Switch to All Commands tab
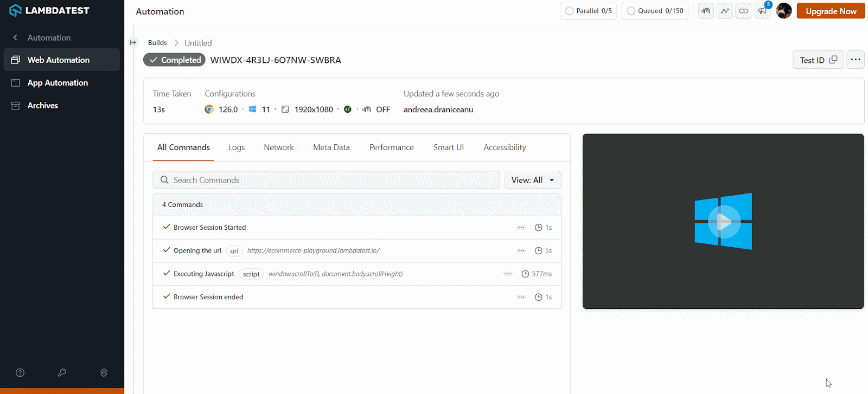Viewport: 868px width, 394px height. coord(183,147)
